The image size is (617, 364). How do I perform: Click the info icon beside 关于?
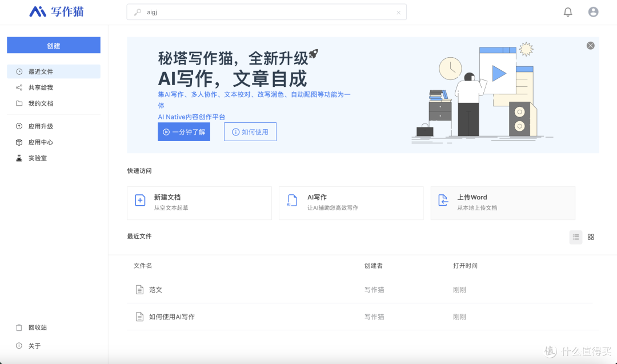point(19,346)
